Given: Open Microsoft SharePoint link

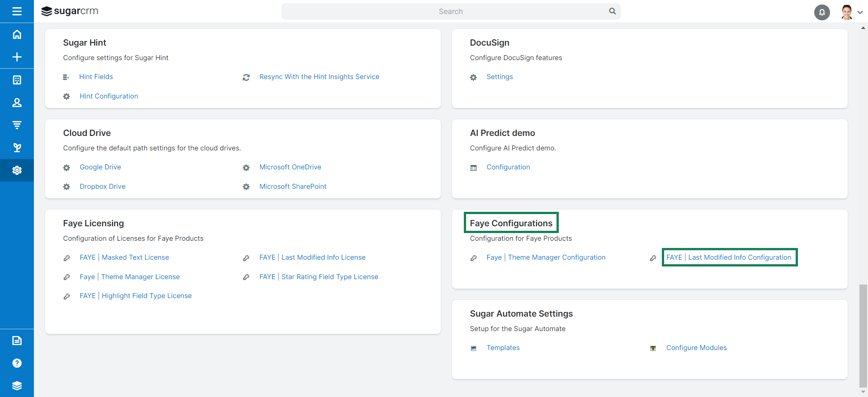Looking at the screenshot, I should [293, 187].
